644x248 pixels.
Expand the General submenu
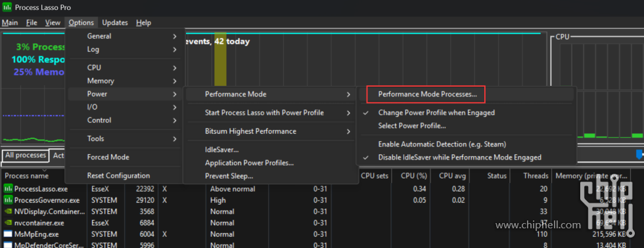click(x=124, y=36)
